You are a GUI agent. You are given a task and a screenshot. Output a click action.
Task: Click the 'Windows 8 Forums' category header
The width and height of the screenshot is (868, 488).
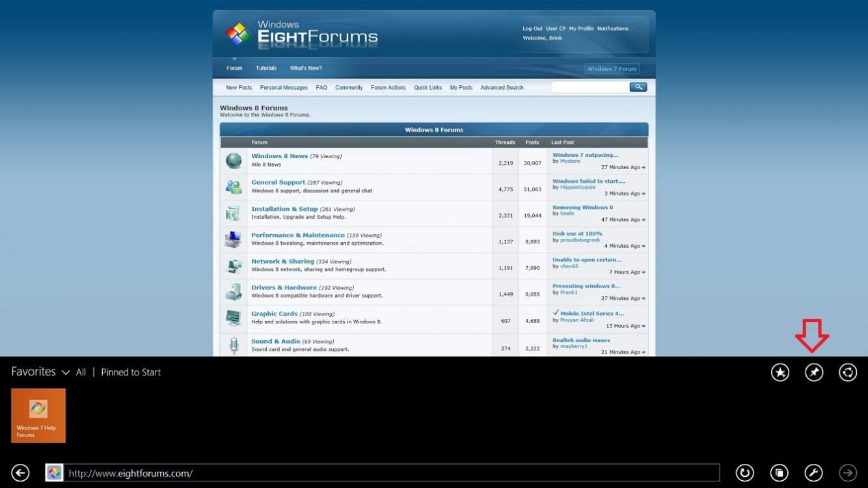[x=434, y=129]
